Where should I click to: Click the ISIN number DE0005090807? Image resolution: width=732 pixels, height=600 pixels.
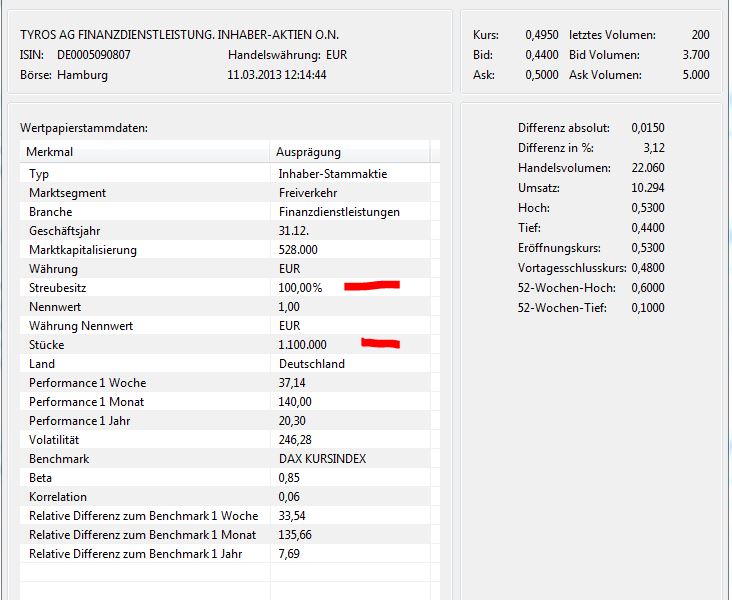94,54
